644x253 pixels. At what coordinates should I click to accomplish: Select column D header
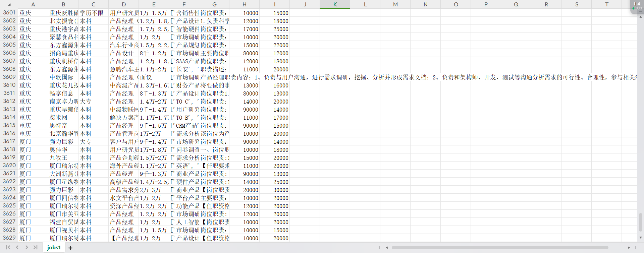(x=123, y=4)
